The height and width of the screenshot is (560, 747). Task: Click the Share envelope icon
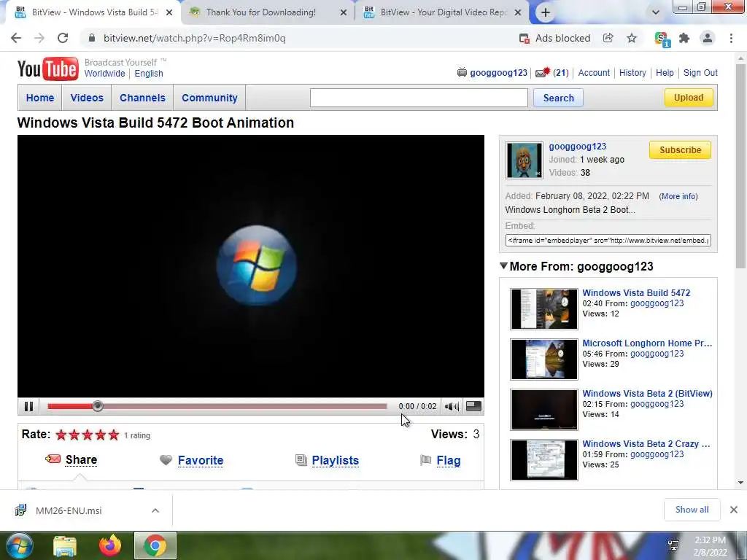point(53,459)
